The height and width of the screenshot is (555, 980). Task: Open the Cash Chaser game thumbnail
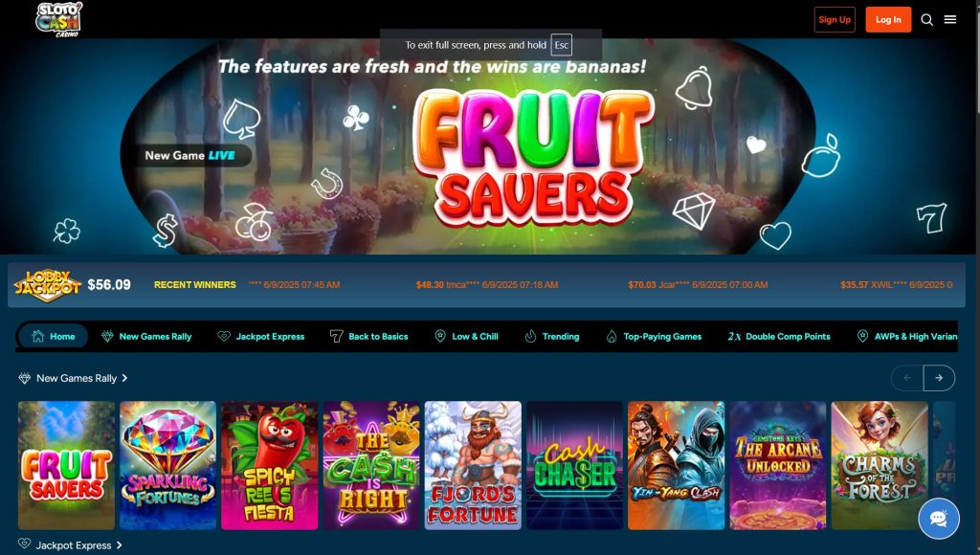coord(574,466)
